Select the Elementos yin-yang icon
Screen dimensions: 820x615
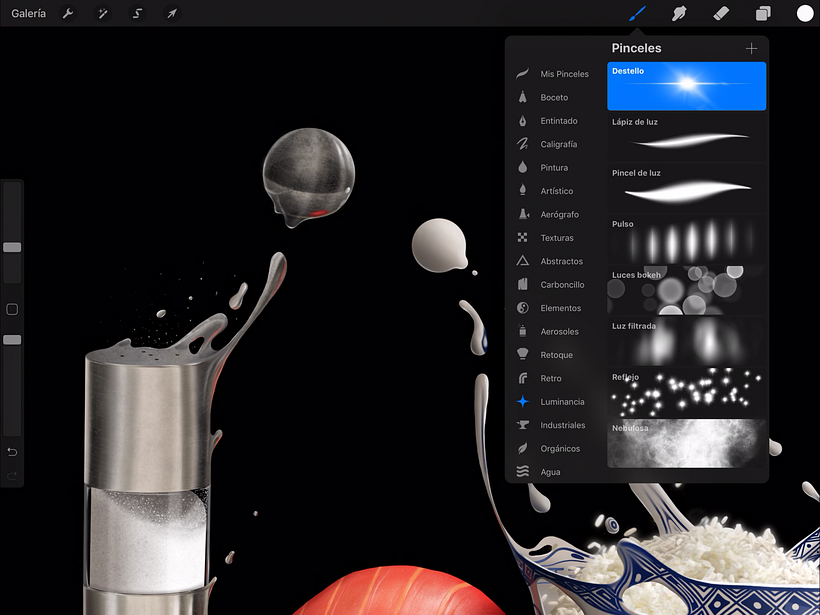click(x=522, y=308)
